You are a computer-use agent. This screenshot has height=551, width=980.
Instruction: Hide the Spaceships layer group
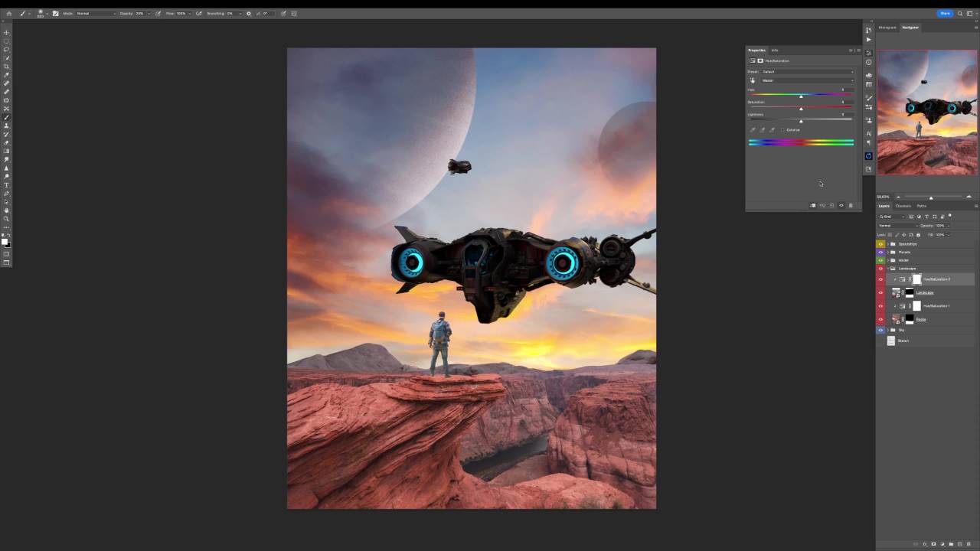coord(880,244)
